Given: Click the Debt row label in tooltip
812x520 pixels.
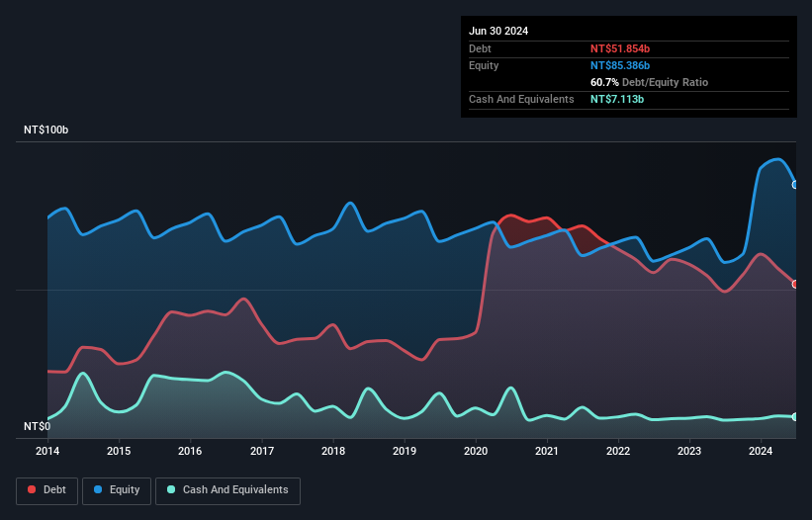Looking at the screenshot, I should [x=480, y=48].
